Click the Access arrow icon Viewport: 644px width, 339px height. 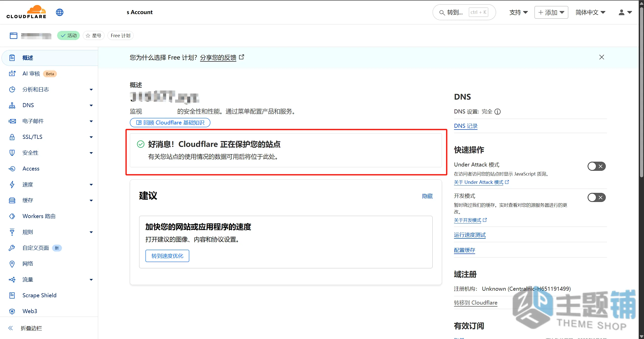point(12,169)
